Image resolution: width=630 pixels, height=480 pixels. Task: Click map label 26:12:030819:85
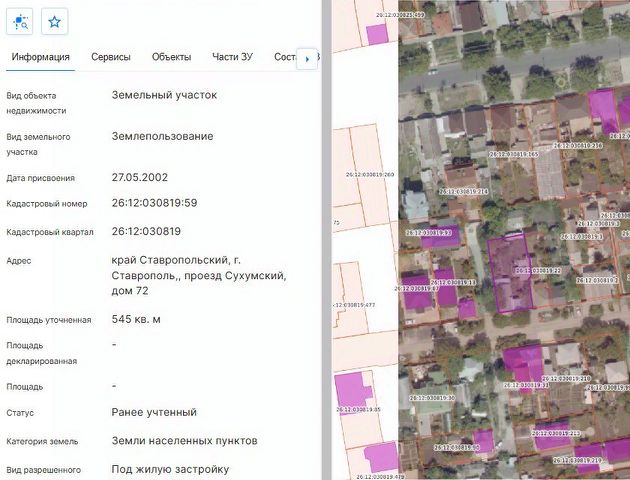tap(358, 410)
